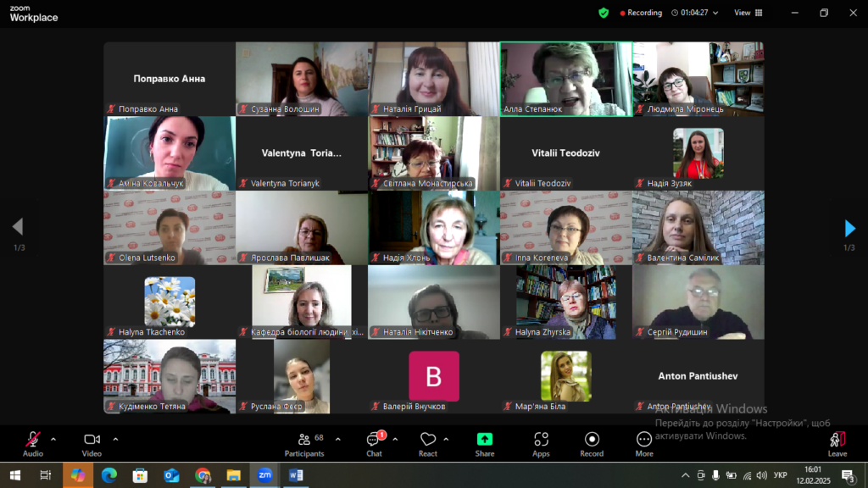
Task: Open the More options menu
Action: click(644, 443)
